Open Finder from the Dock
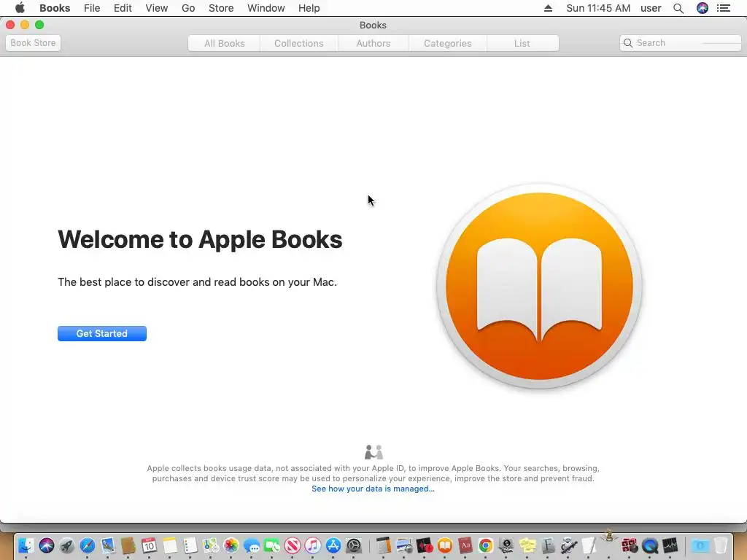Screen dimensions: 747x560 26,545
